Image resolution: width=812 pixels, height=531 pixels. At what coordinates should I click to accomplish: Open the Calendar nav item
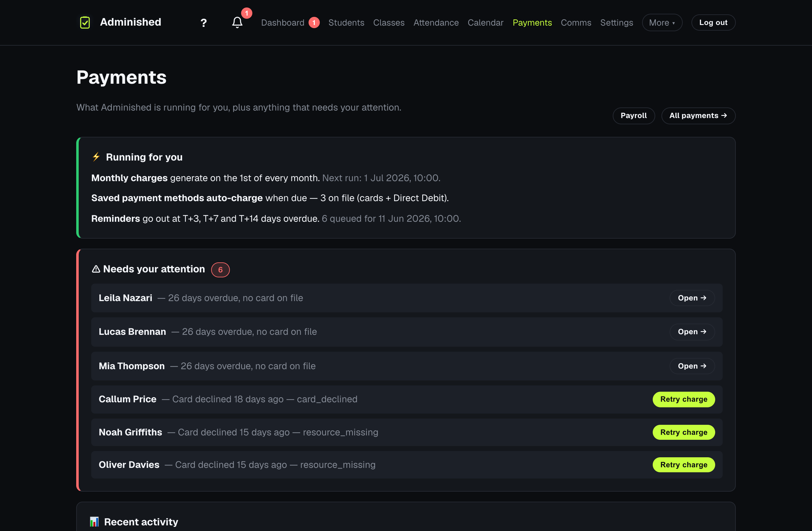(x=485, y=22)
